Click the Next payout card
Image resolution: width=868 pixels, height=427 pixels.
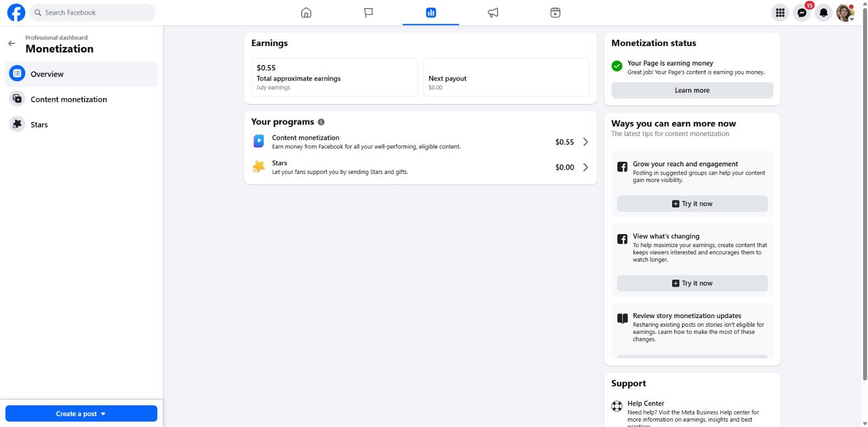[x=506, y=77]
